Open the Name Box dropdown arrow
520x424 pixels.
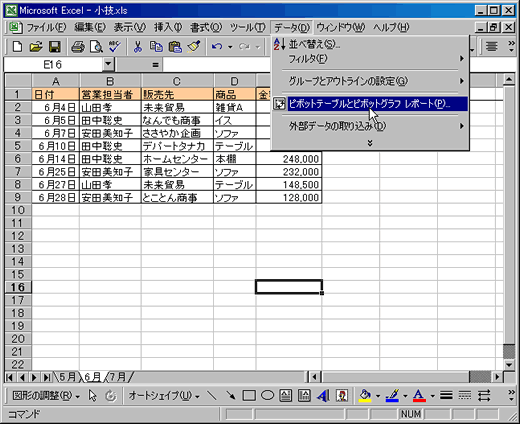tap(108, 64)
